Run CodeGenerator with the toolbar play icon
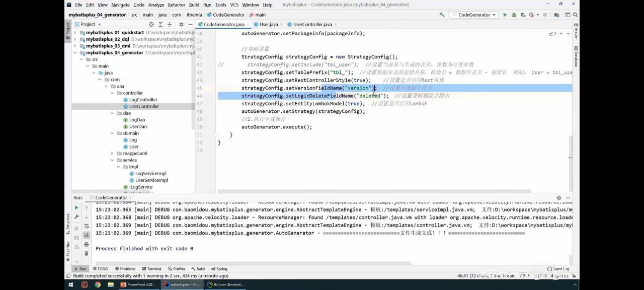This screenshot has width=644, height=290. 505,15
